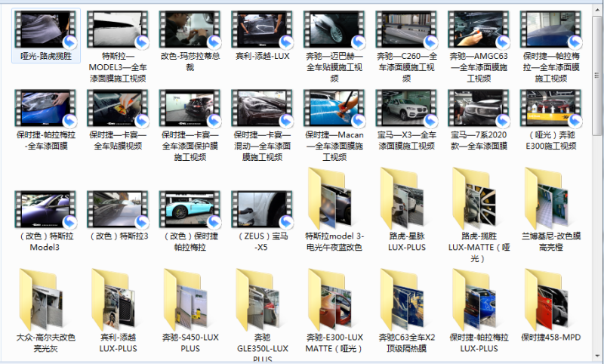Select the 保时捷—卡宴—混动 video icon
This screenshot has width=604, height=364.
pyautogui.click(x=262, y=109)
